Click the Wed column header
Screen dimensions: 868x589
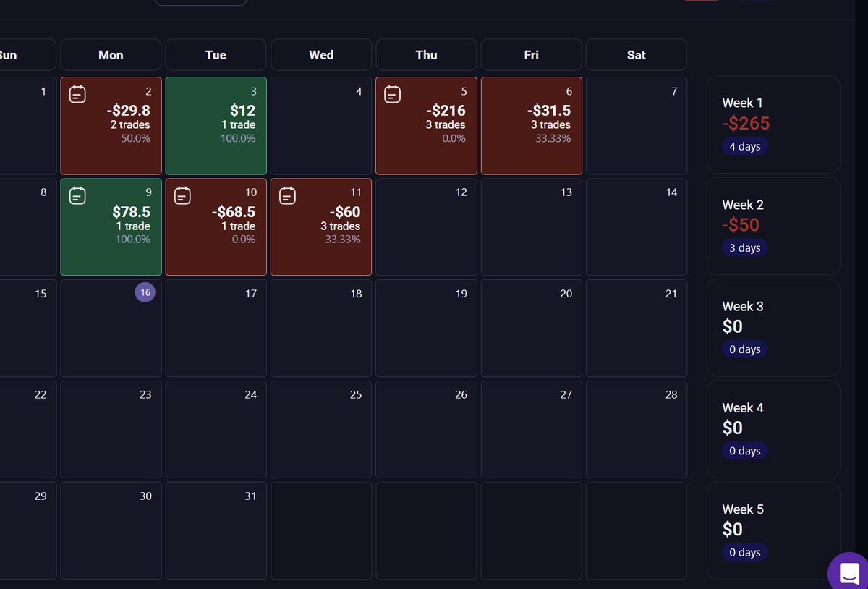321,55
